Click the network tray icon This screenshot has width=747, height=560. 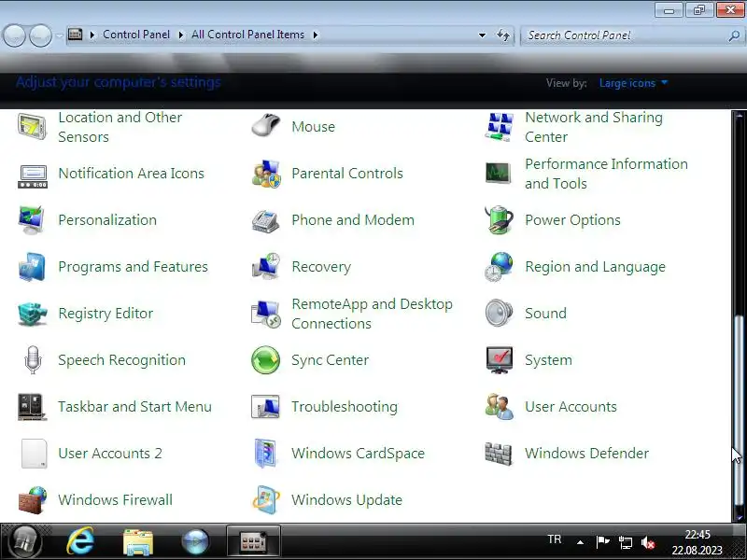tap(625, 542)
